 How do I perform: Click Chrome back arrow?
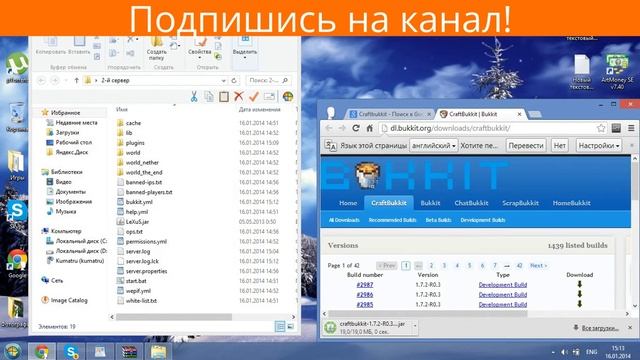coord(329,128)
